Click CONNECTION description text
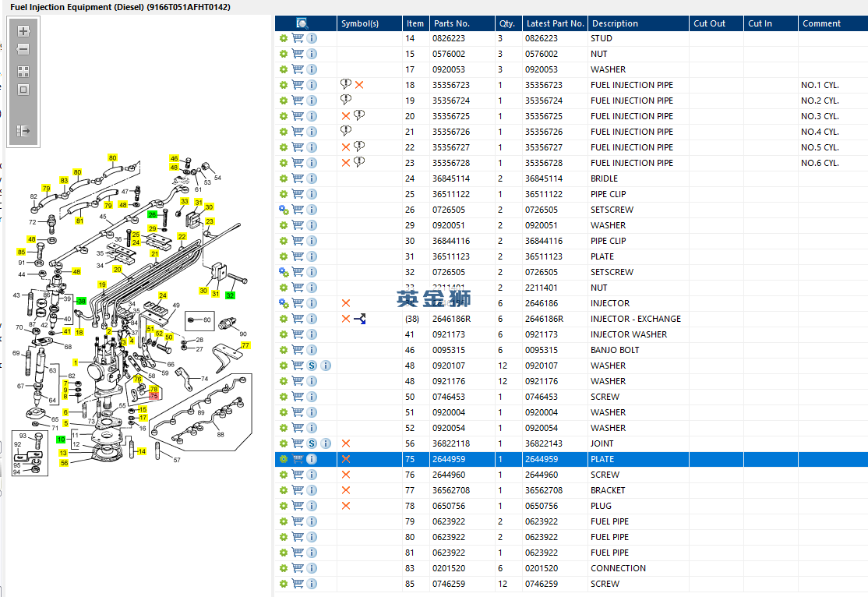868x597 pixels. pos(619,568)
